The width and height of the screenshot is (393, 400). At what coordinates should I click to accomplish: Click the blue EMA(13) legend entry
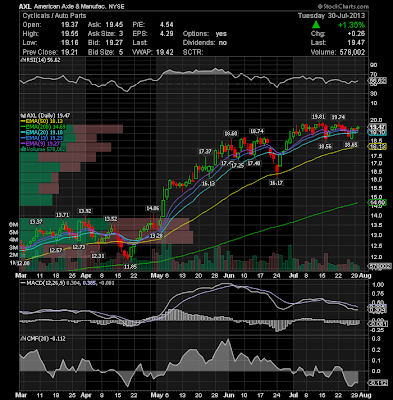pos(43,138)
